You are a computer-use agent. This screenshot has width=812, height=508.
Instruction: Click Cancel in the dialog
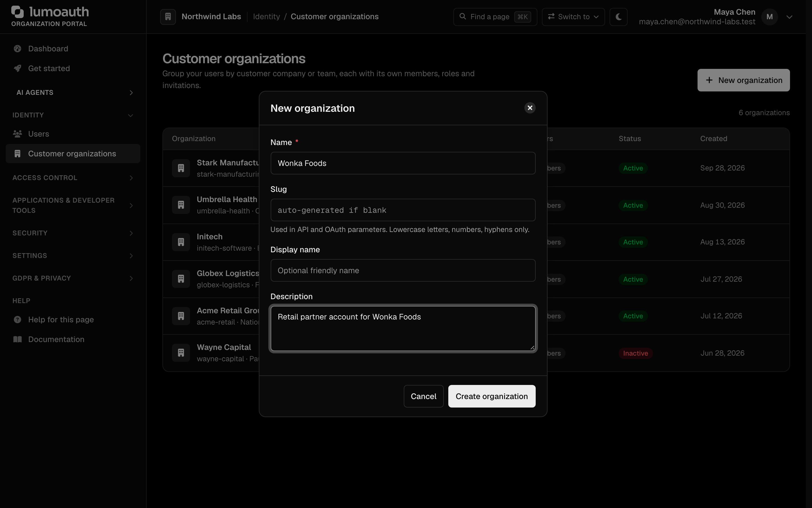[x=423, y=397]
